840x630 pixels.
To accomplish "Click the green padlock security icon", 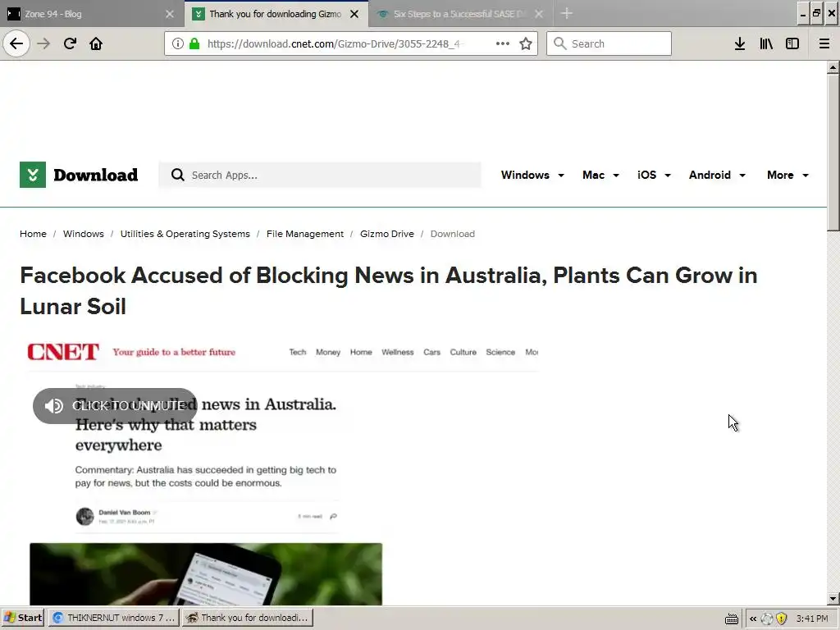I will [194, 43].
